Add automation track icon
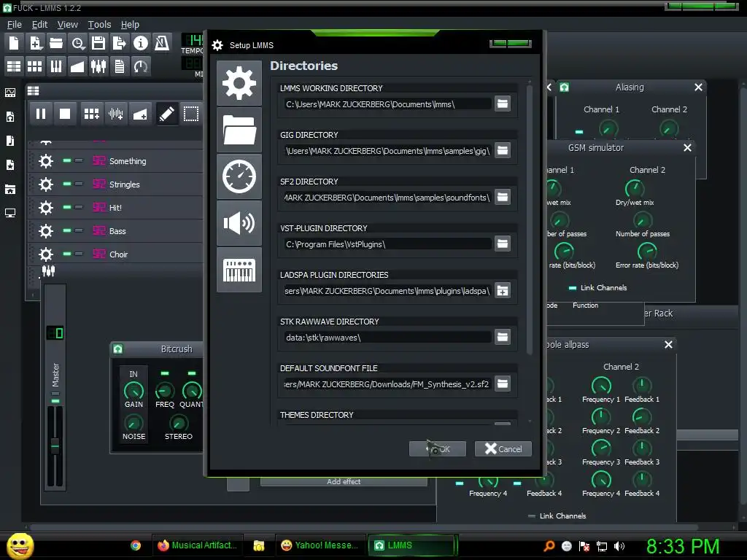 click(140, 114)
